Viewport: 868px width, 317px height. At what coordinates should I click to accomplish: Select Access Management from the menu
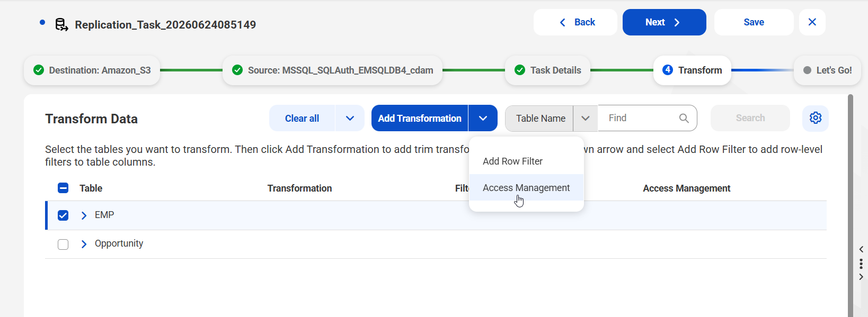(526, 188)
